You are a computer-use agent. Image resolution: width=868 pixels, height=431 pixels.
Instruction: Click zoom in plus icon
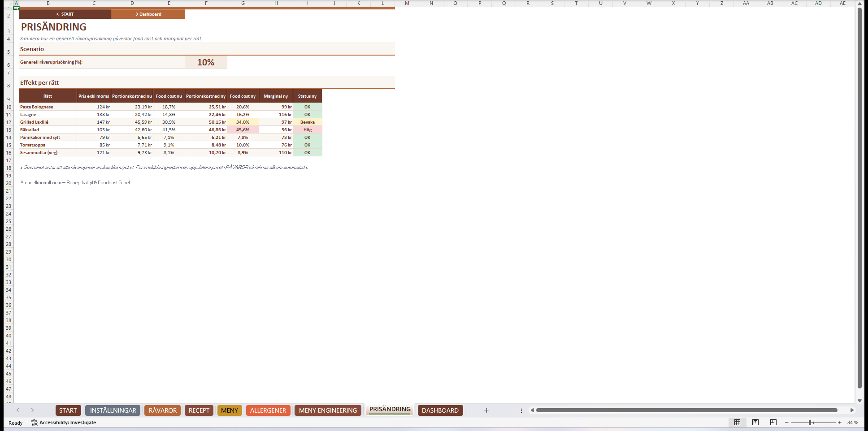pyautogui.click(x=840, y=422)
